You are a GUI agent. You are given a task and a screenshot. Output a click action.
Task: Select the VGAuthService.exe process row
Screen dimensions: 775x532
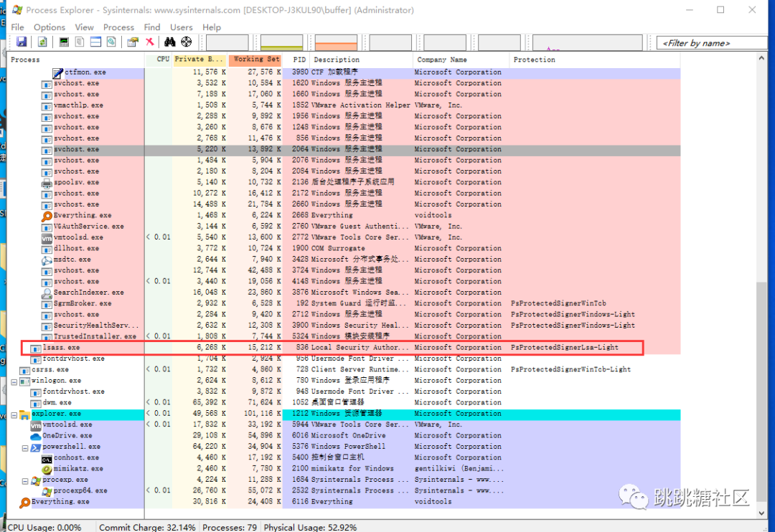tap(344, 227)
